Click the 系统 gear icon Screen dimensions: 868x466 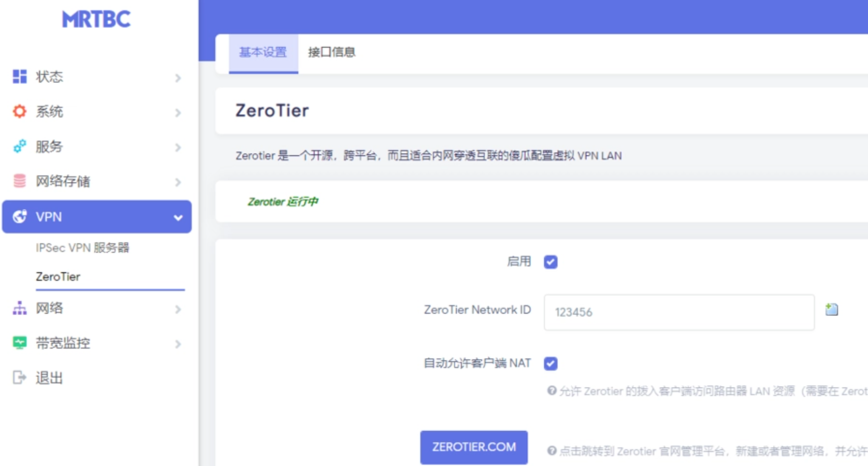[20, 111]
